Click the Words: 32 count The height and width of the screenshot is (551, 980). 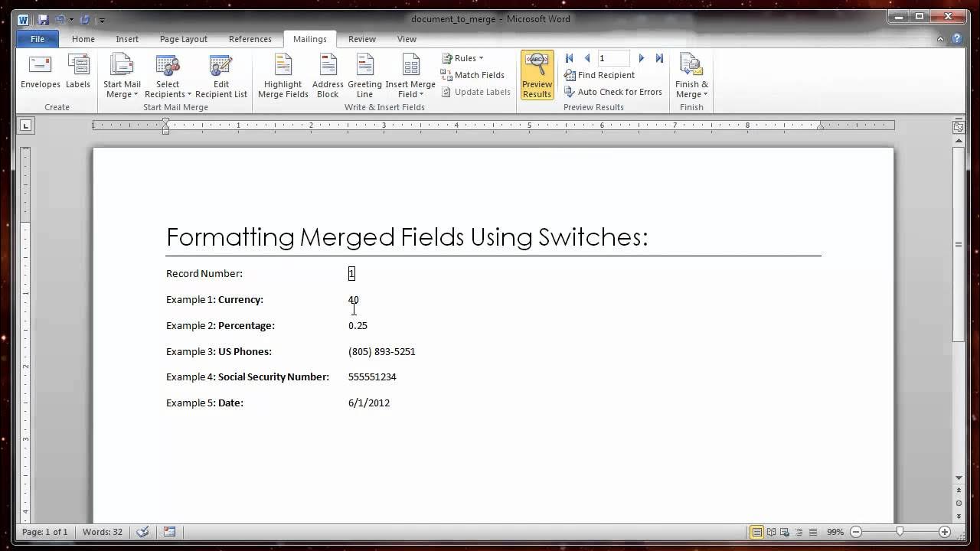click(103, 532)
